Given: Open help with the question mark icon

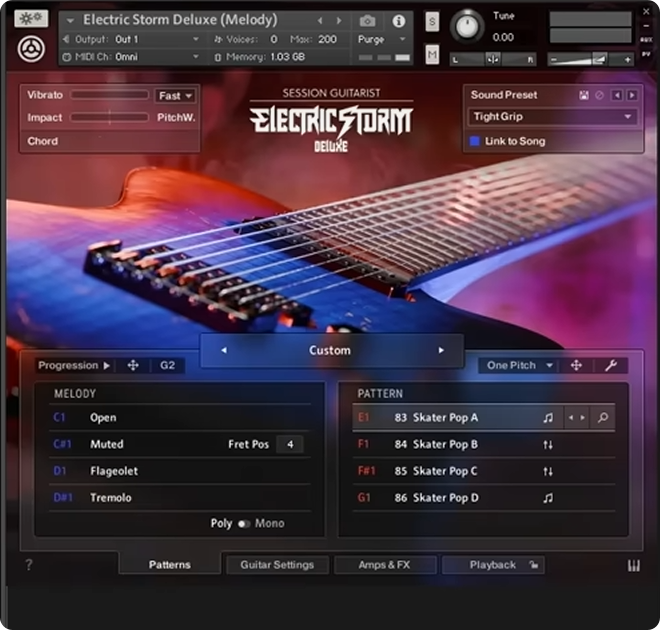Looking at the screenshot, I should [x=29, y=565].
